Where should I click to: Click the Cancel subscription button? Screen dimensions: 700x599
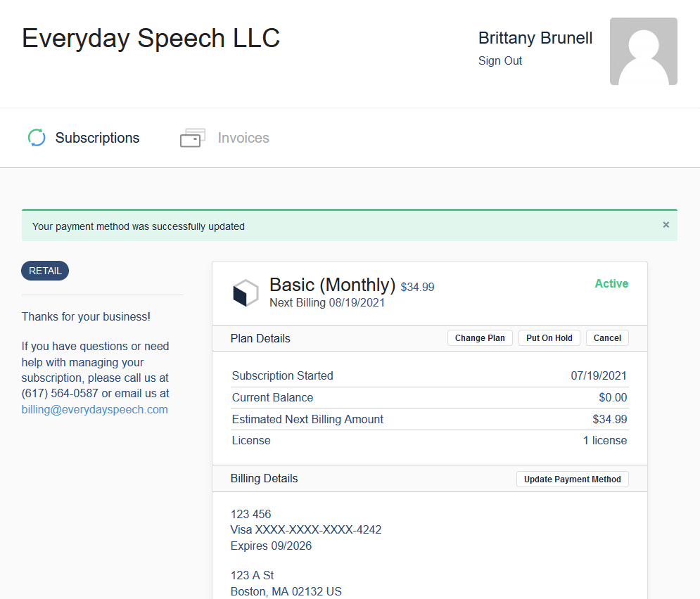(x=606, y=338)
